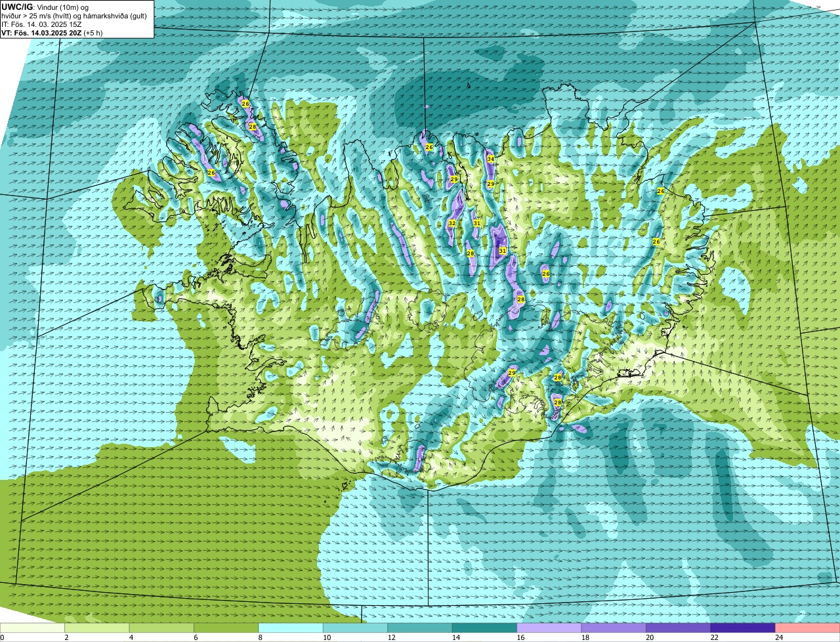Viewport: 840px width, 642px height.
Task: Click the lavender swatch between 16 and 18
Action: pyautogui.click(x=550, y=628)
